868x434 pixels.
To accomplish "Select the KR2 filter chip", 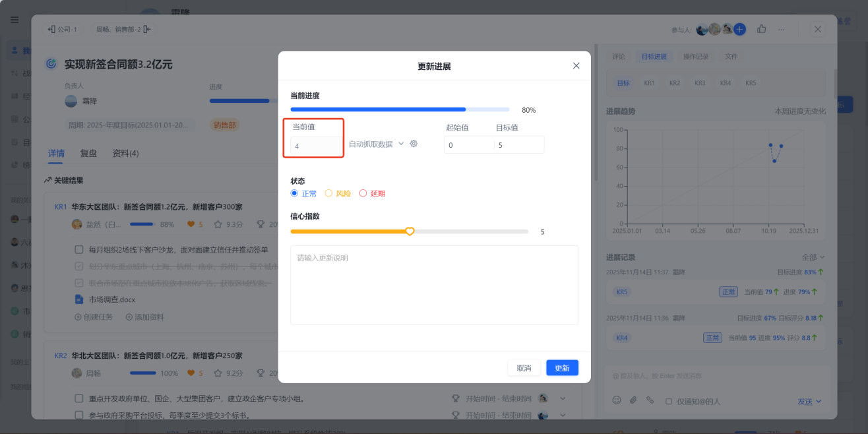I will 675,83.
